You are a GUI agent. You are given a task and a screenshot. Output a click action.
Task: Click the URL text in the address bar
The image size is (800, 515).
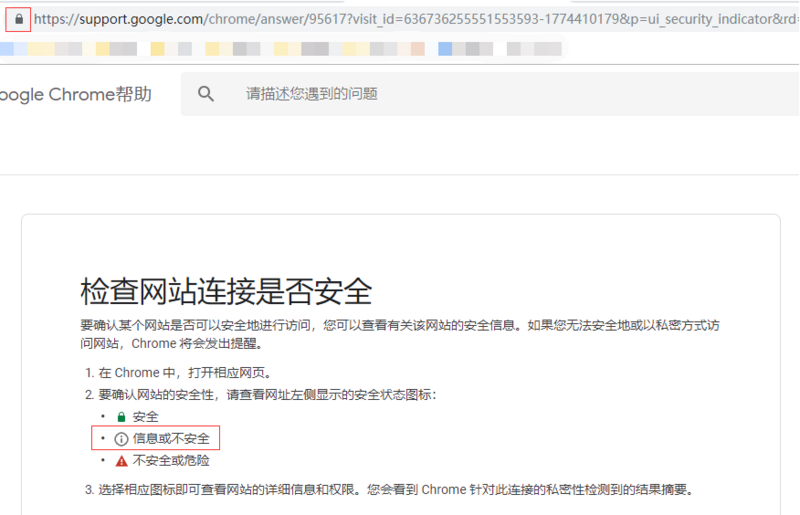416,19
